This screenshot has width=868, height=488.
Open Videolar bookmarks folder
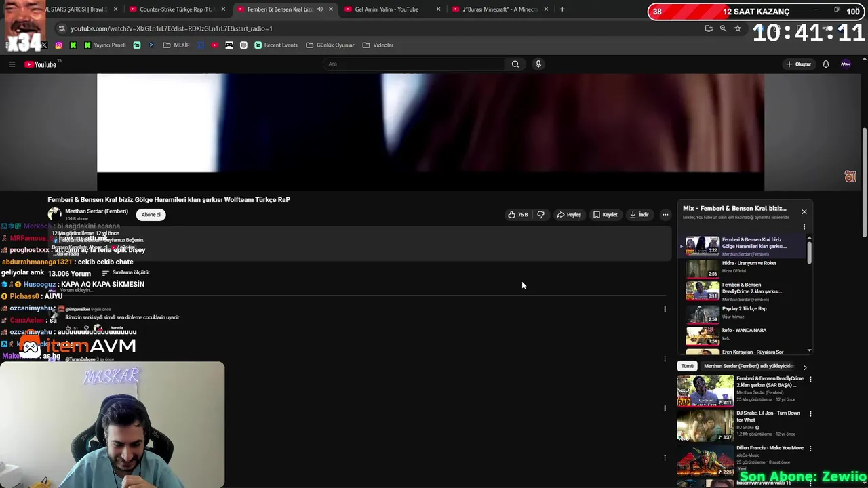(x=378, y=45)
